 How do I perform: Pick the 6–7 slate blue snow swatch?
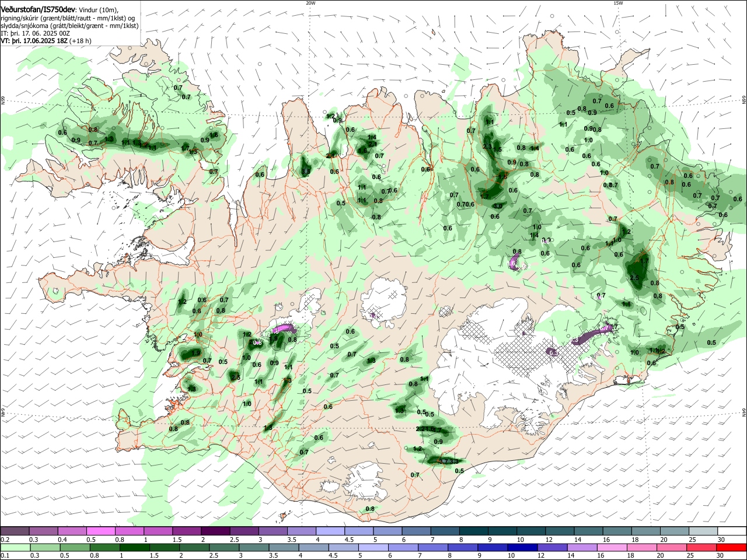tap(416, 531)
